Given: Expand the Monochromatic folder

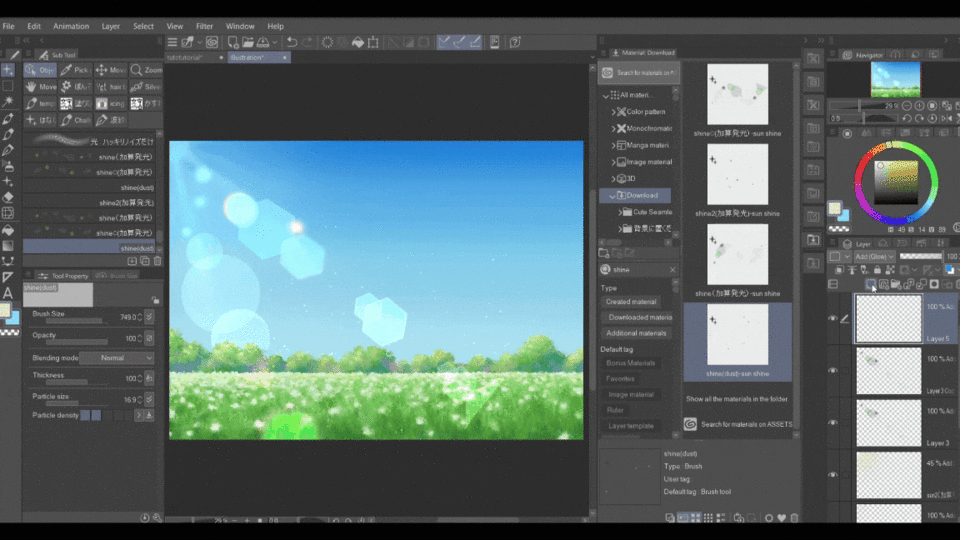Looking at the screenshot, I should 613,129.
